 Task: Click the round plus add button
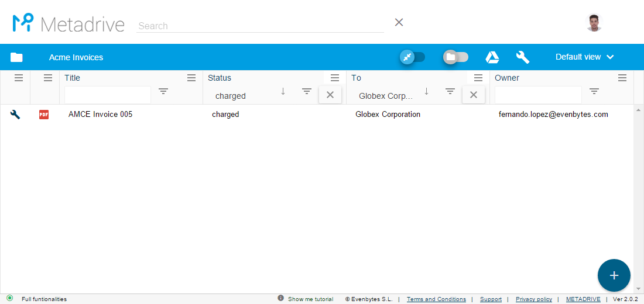614,275
